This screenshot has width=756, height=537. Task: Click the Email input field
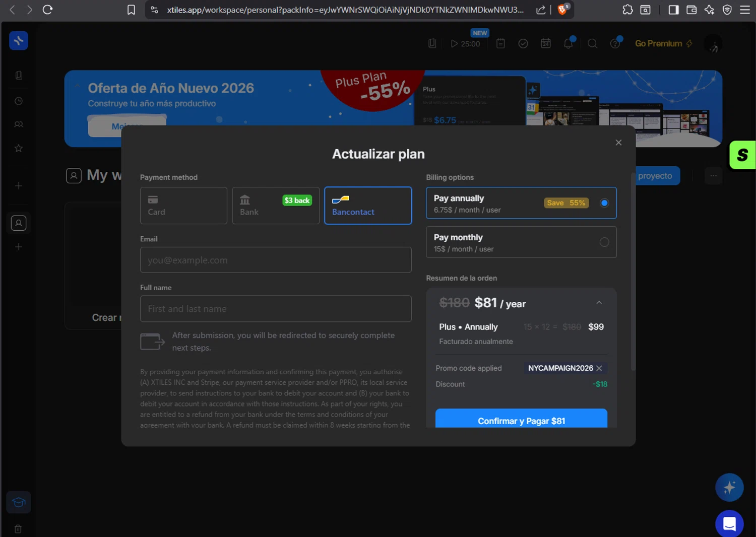pyautogui.click(x=276, y=260)
